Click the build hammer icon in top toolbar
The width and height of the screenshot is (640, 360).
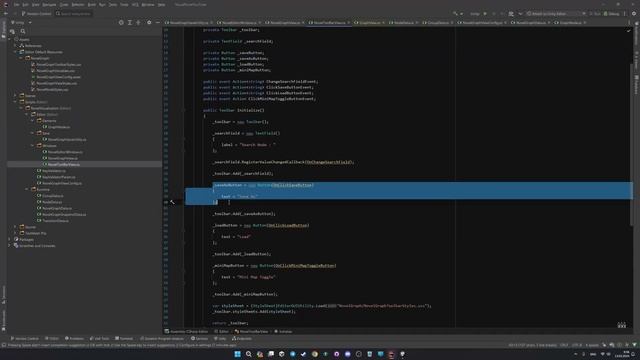[455, 13]
